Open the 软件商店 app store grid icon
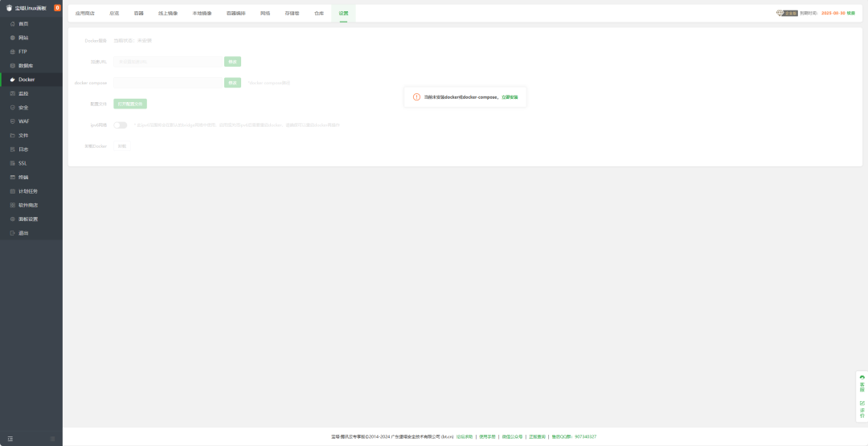 point(13,205)
